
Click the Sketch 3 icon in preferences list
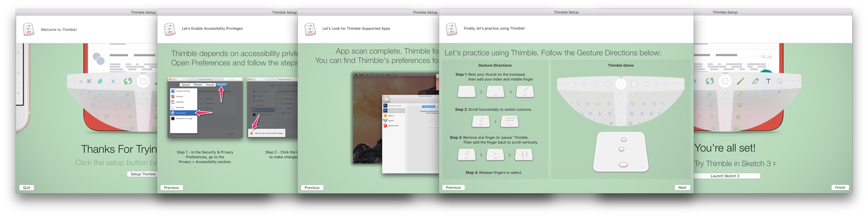point(385,116)
